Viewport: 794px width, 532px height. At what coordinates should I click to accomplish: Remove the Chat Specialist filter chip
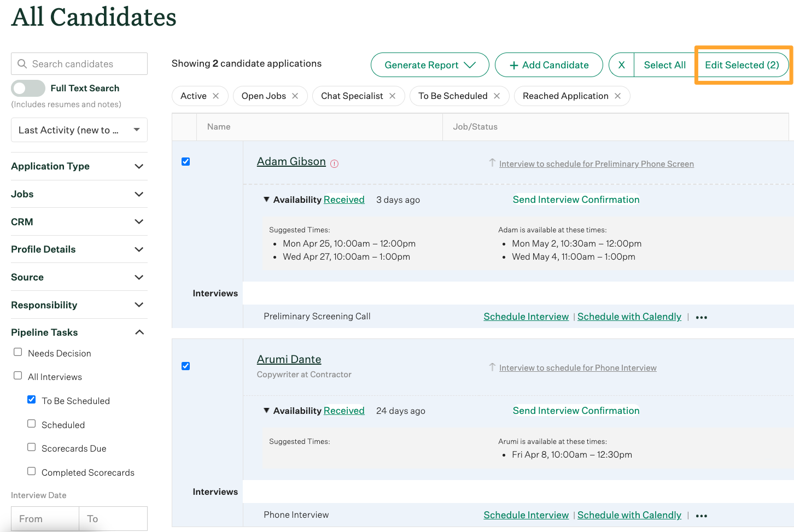click(392, 96)
